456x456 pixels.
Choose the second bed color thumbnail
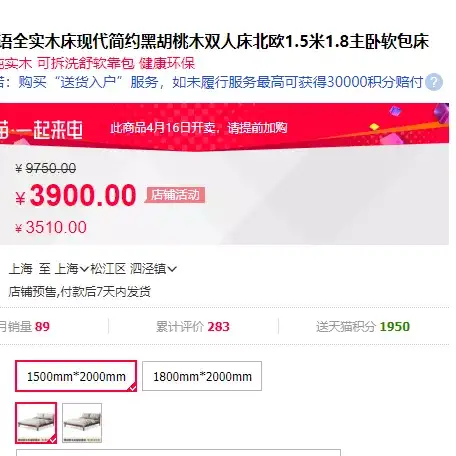[x=82, y=423]
